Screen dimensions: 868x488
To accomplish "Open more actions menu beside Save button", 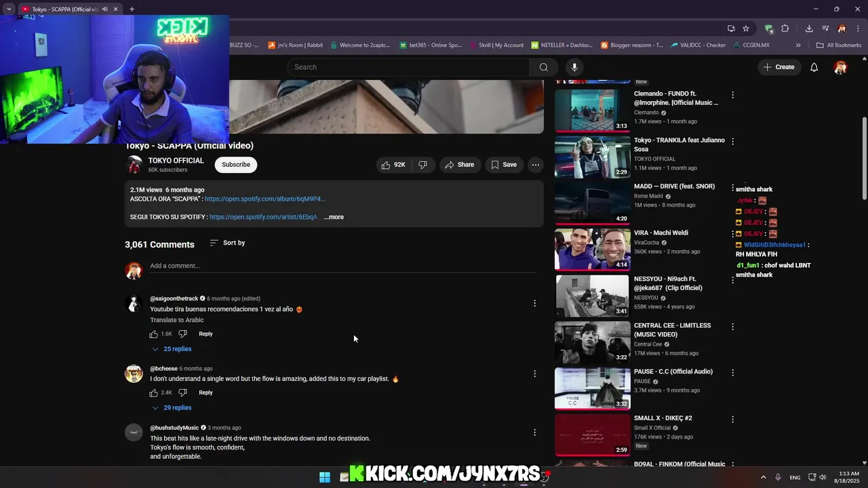I will pyautogui.click(x=535, y=165).
